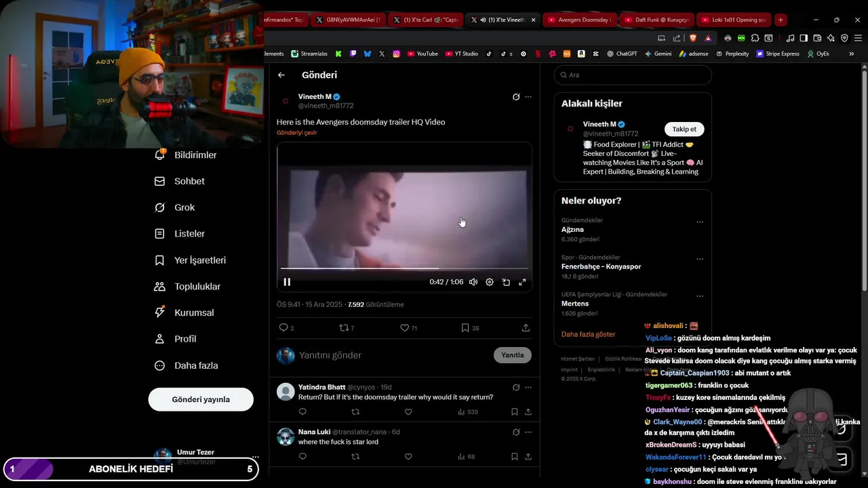Open the more options menu on Vineeth M's post
The image size is (868, 488).
pyautogui.click(x=528, y=97)
